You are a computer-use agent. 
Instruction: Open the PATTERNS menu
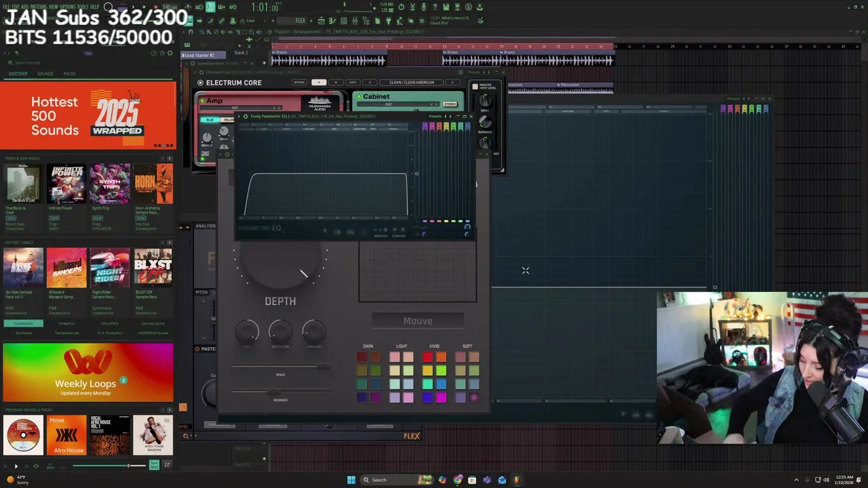[38, 7]
